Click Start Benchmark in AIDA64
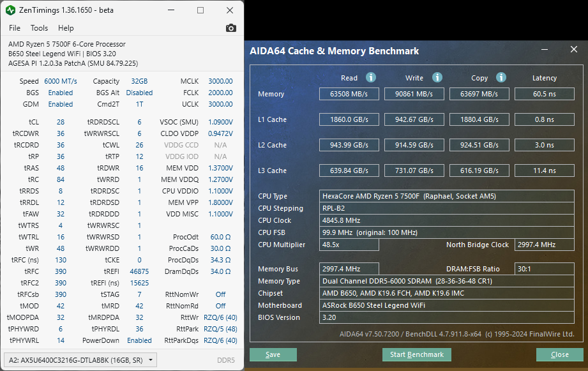Screen dimensions: 588x371 [417, 354]
